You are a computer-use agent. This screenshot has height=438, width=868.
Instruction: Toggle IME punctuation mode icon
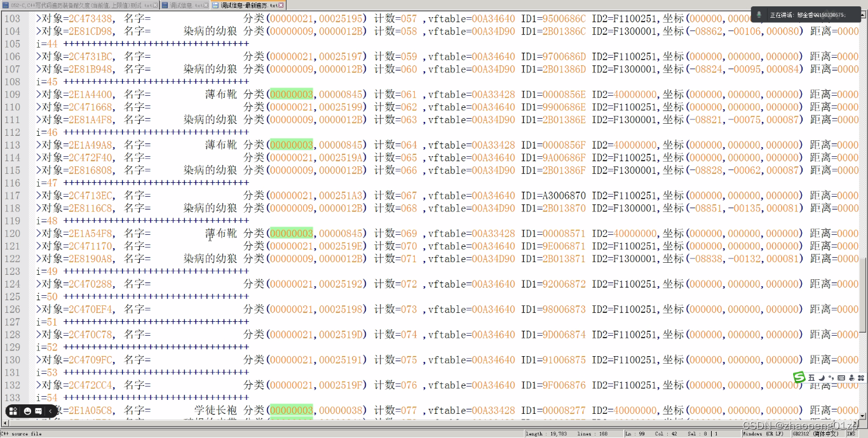coord(831,378)
